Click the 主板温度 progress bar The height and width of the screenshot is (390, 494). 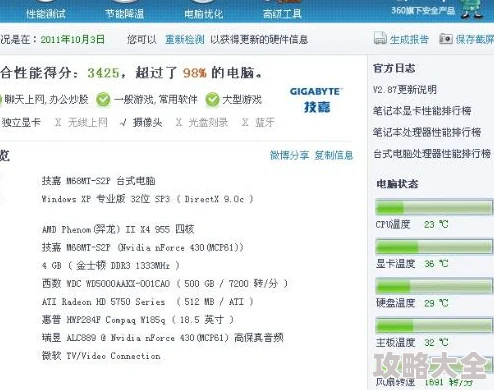coord(434,325)
